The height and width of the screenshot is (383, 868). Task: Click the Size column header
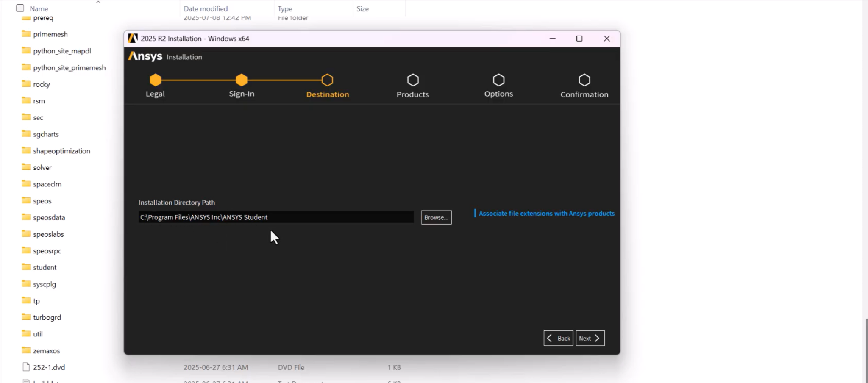click(x=362, y=8)
